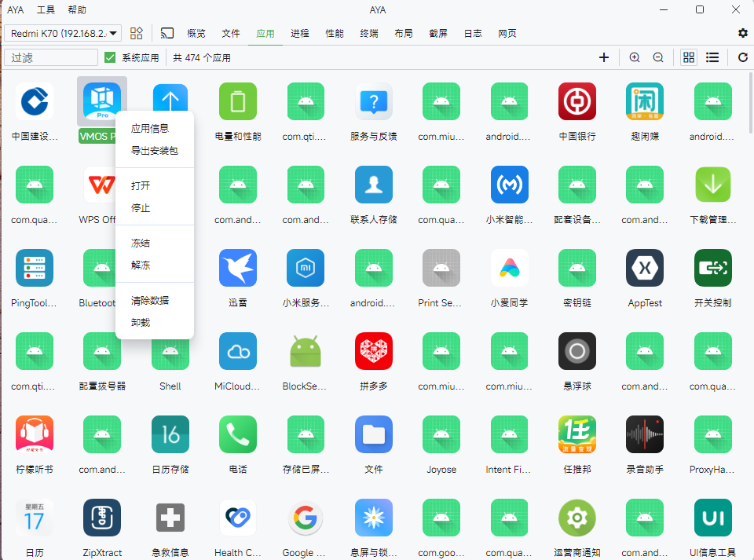Select the 中国建设 bank app icon
This screenshot has height=560, width=754.
(x=34, y=101)
